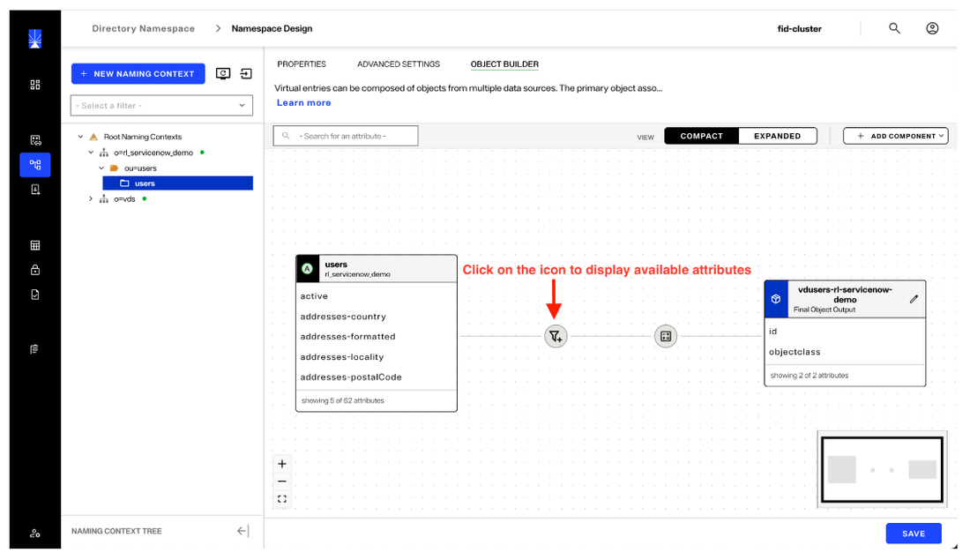Go to Directory Namespace breadcrumb
Viewport: 970px width, 560px height.
coord(143,28)
